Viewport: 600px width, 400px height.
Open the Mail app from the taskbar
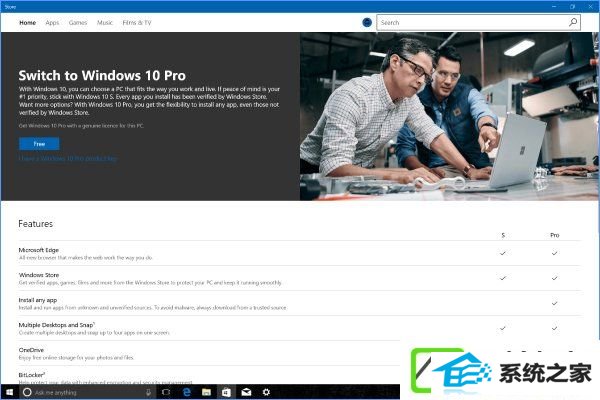(x=246, y=392)
